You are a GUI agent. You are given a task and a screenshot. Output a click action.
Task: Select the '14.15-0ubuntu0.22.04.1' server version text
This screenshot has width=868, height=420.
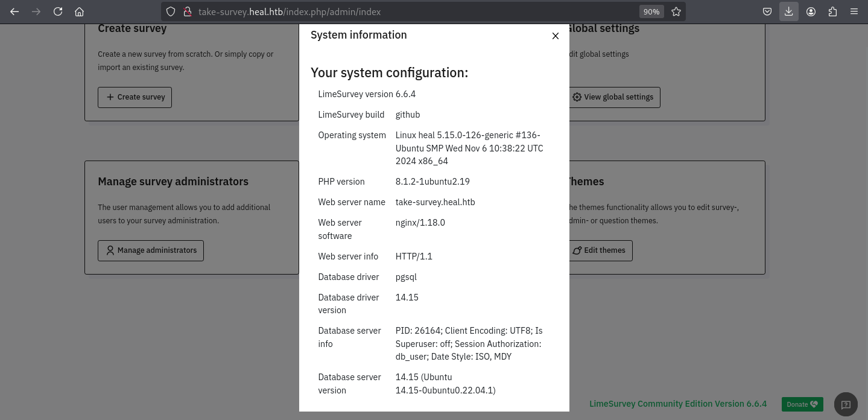pos(444,390)
